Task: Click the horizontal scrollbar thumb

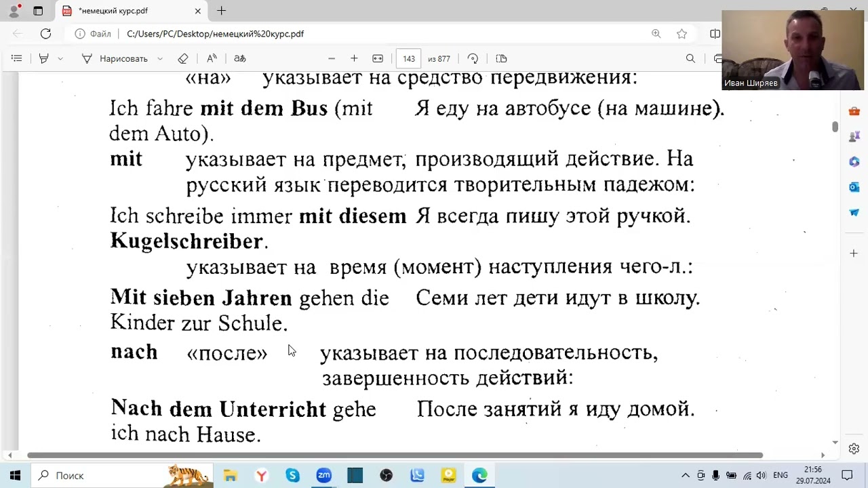Action: click(395, 455)
